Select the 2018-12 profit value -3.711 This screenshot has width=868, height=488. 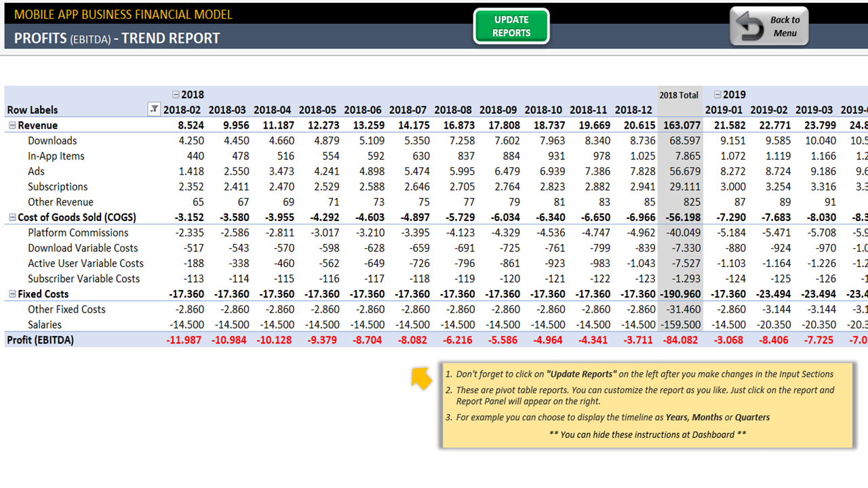point(638,340)
